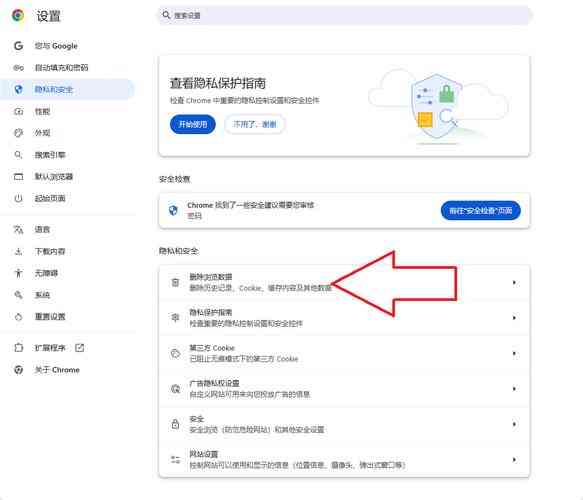Click the 前往"安全检查"页面 button
The width and height of the screenshot is (583, 500).
[480, 211]
